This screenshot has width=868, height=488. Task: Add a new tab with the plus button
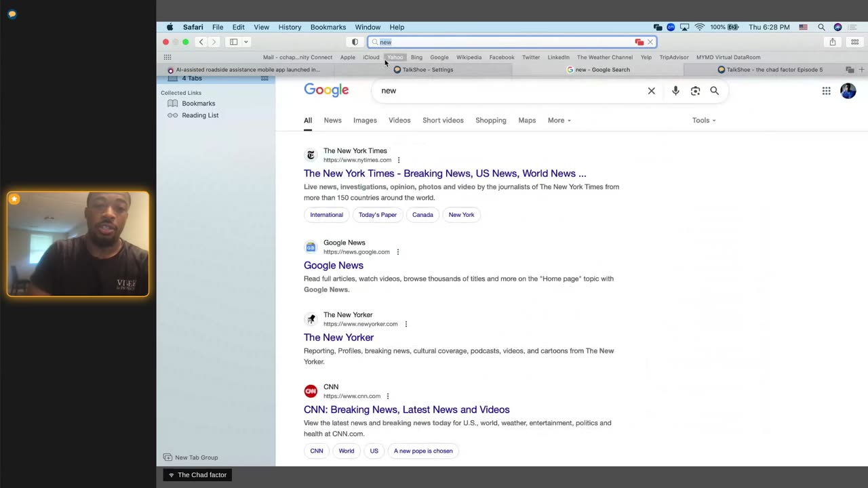(x=862, y=70)
